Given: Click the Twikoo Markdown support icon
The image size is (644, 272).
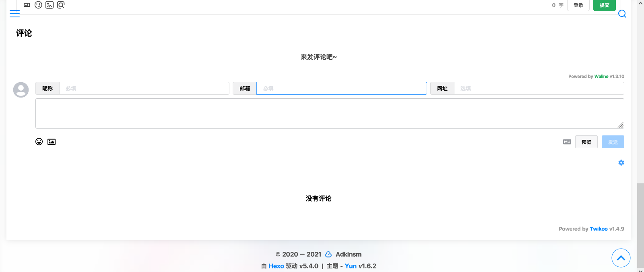Looking at the screenshot, I should point(567,142).
